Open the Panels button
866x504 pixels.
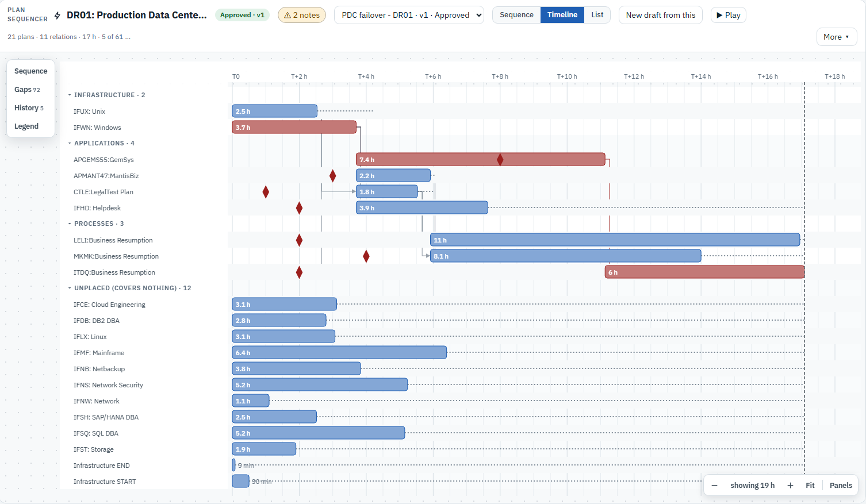pos(841,486)
